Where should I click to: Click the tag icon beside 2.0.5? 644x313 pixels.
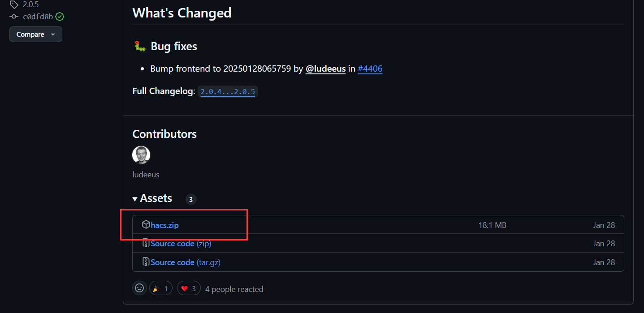point(14,5)
